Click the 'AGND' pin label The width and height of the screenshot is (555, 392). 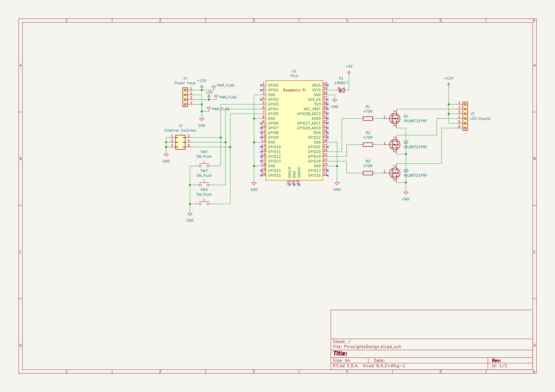click(316, 119)
